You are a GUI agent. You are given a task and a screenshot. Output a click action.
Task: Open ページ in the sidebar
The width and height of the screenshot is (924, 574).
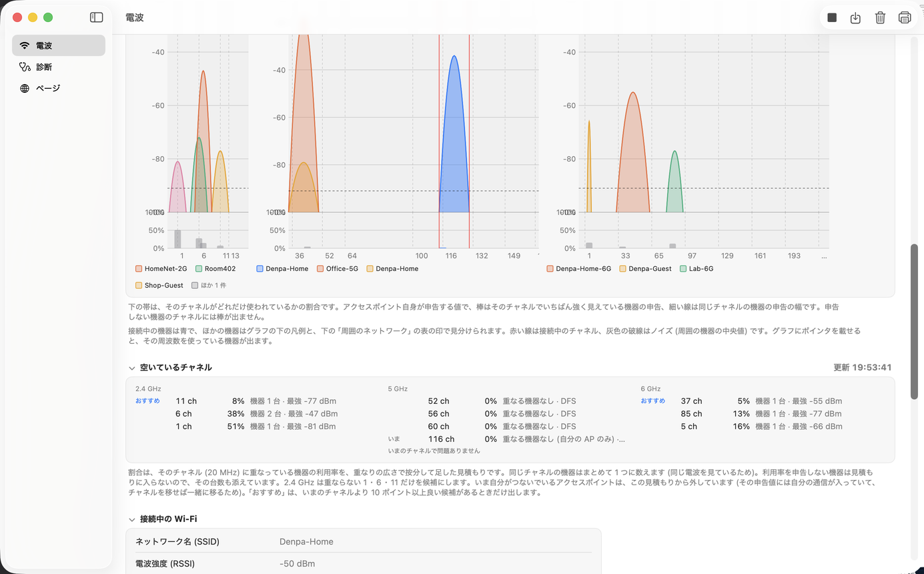tap(59, 88)
